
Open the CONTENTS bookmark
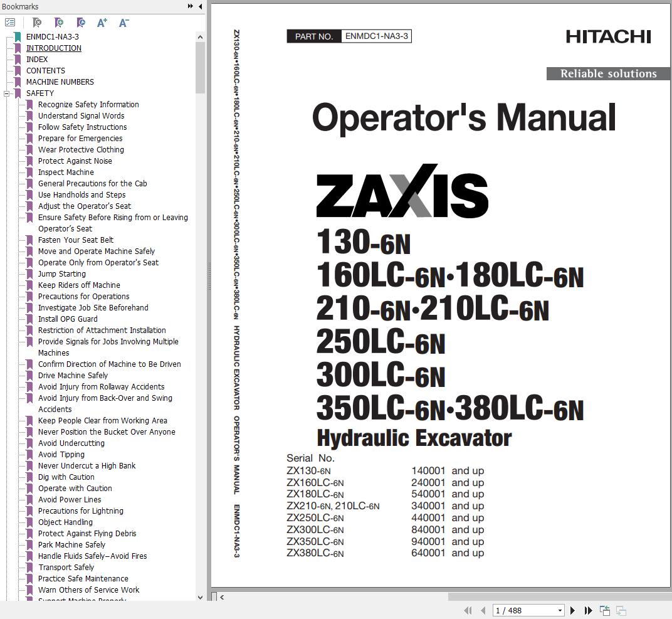tap(45, 71)
